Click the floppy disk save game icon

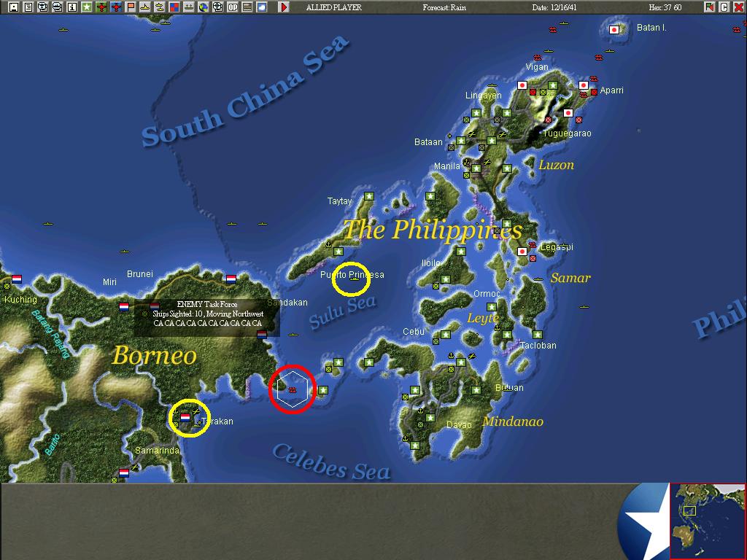click(14, 7)
